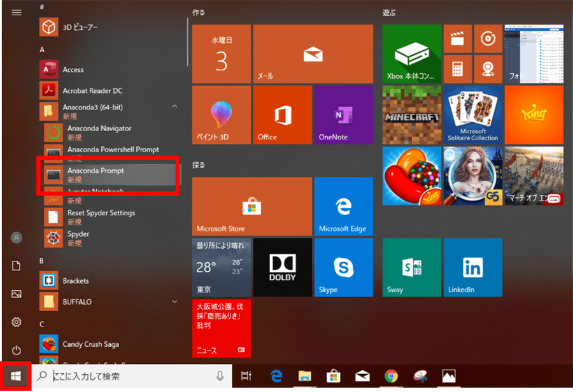
Task: Launch Access from the app list
Action: pyautogui.click(x=110, y=69)
